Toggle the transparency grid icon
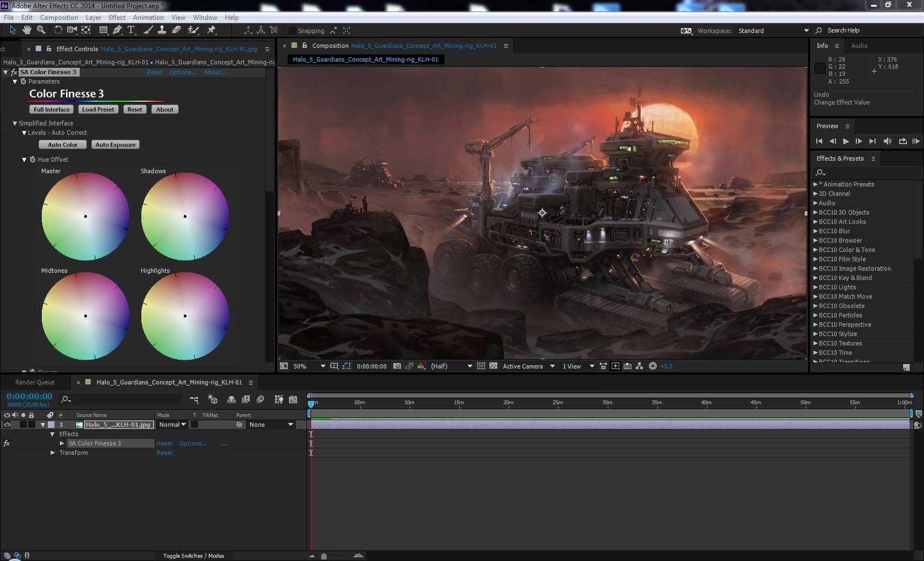Viewport: 924px width, 561px height. [493, 366]
